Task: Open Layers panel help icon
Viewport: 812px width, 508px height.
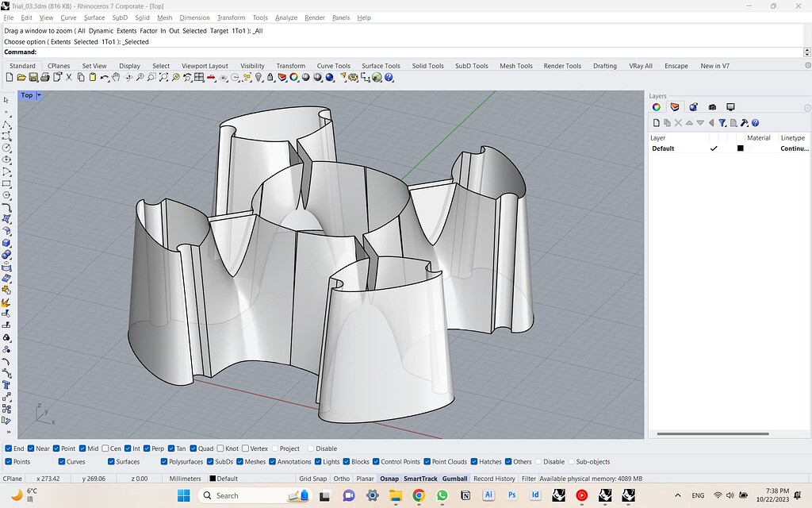Action: (755, 122)
